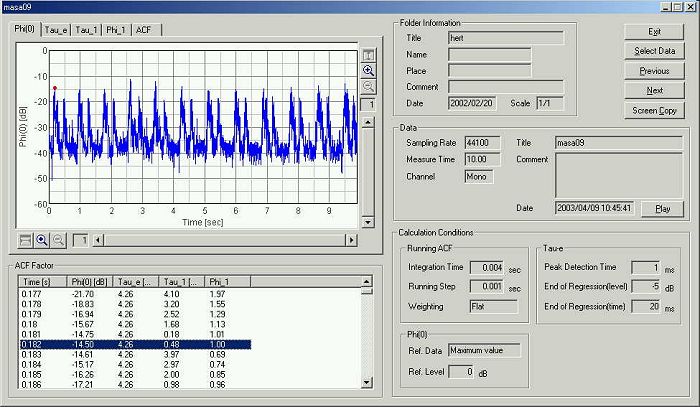Open the Phi_1 tab
This screenshot has height=407, width=700.
pos(116,30)
